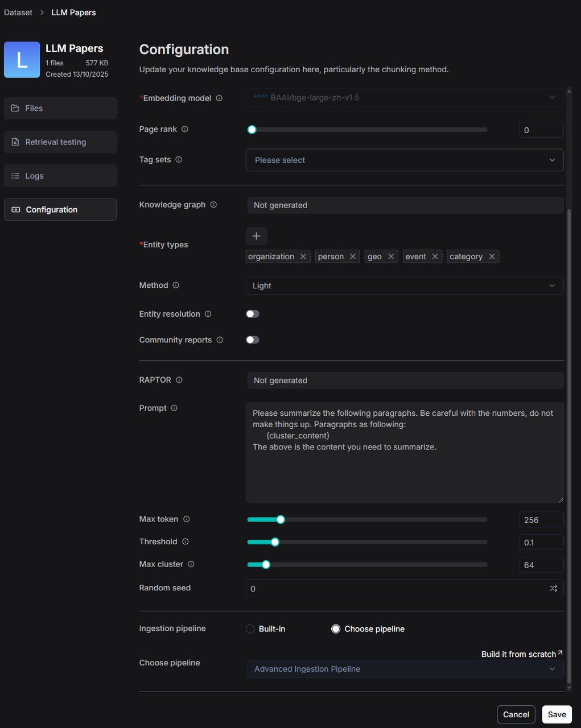Turn on Community reports toggle

[x=253, y=340]
